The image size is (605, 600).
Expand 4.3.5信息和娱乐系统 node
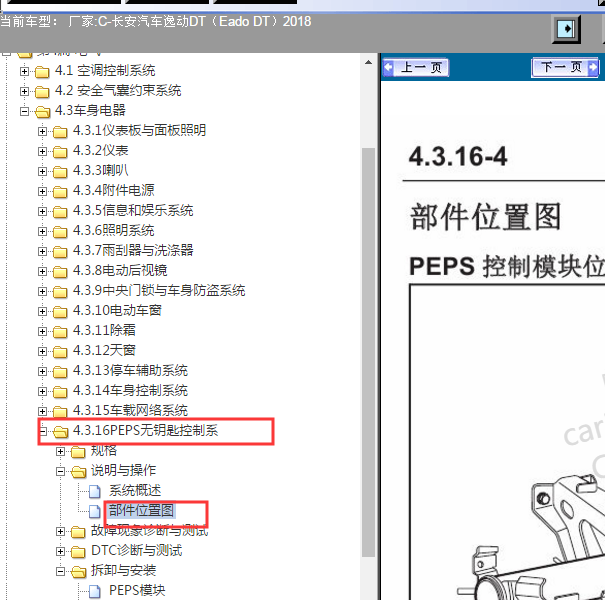click(x=42, y=211)
